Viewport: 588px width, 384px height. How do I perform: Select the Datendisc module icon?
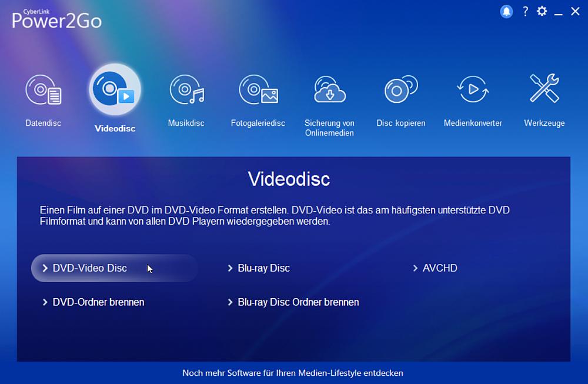tap(43, 89)
